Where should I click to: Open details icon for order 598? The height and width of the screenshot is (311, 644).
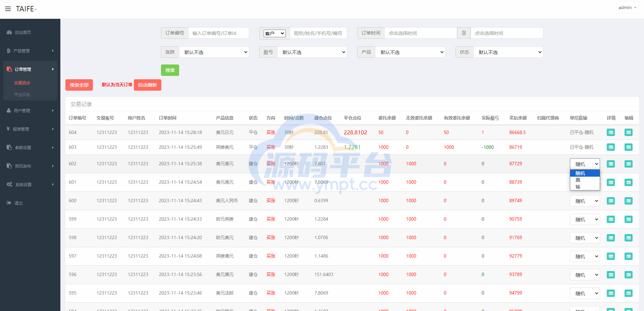(611, 238)
